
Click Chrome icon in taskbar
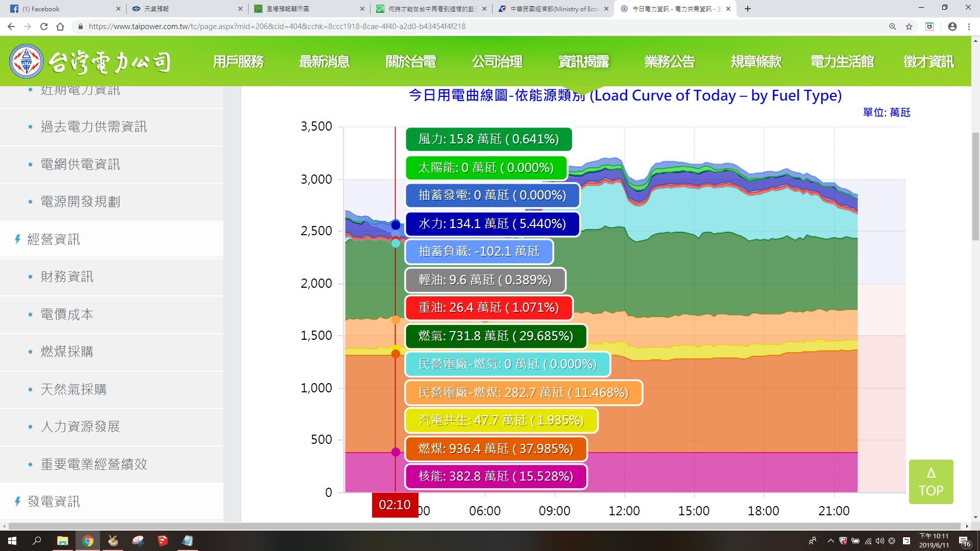[88, 541]
